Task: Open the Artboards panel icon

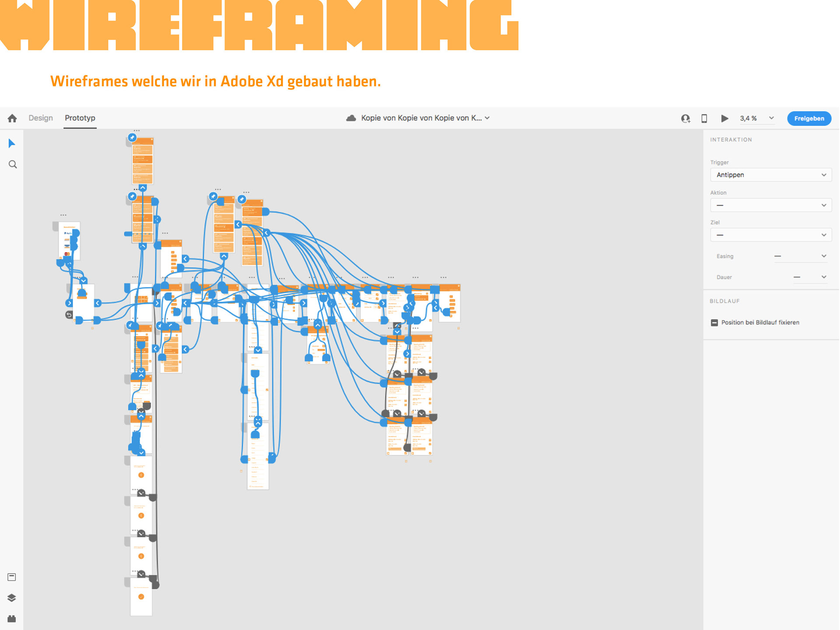Action: [12, 577]
